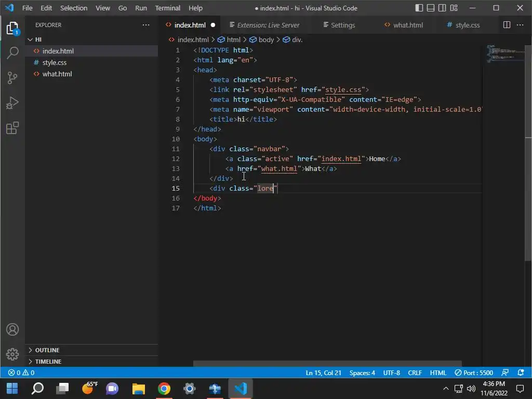532x399 pixels.
Task: Click Port : 5500 Live Server button
Action: [474, 373]
